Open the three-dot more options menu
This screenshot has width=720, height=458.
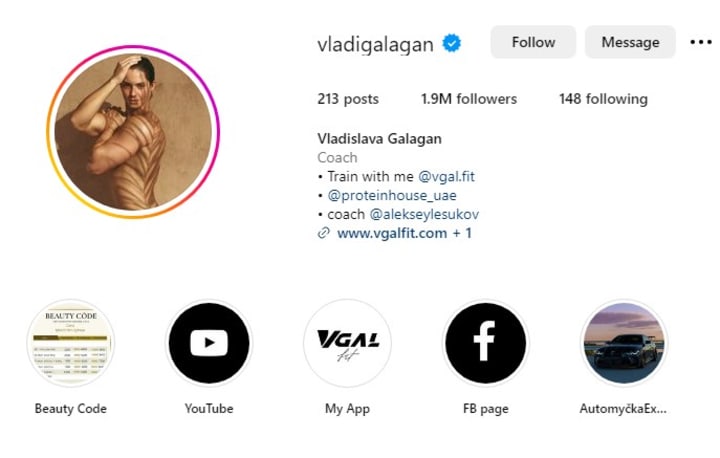pos(701,42)
